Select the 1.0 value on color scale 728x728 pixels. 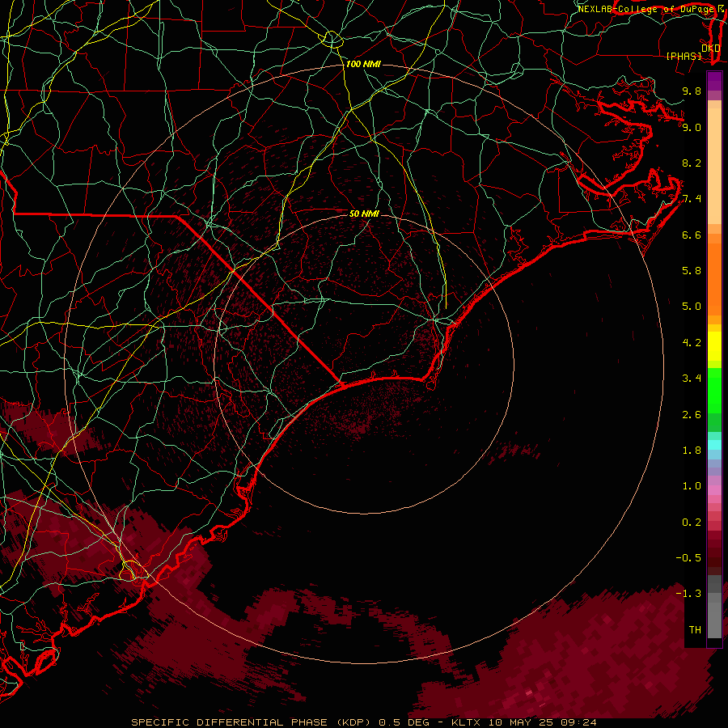[692, 486]
